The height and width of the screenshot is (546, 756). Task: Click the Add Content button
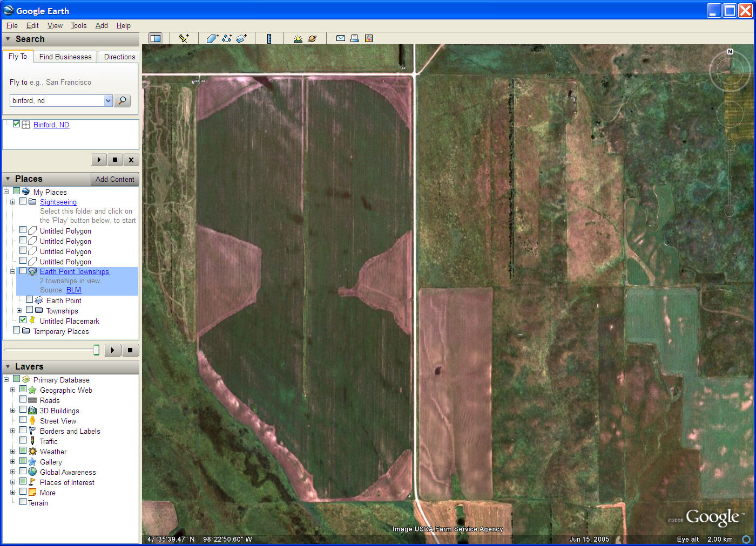(114, 179)
